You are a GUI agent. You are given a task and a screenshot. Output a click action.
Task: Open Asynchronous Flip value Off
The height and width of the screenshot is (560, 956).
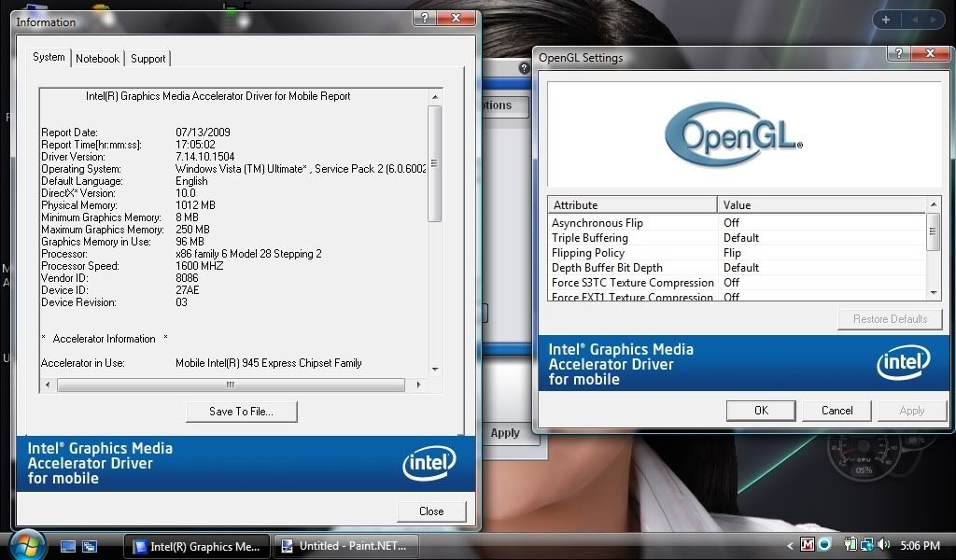pos(731,223)
